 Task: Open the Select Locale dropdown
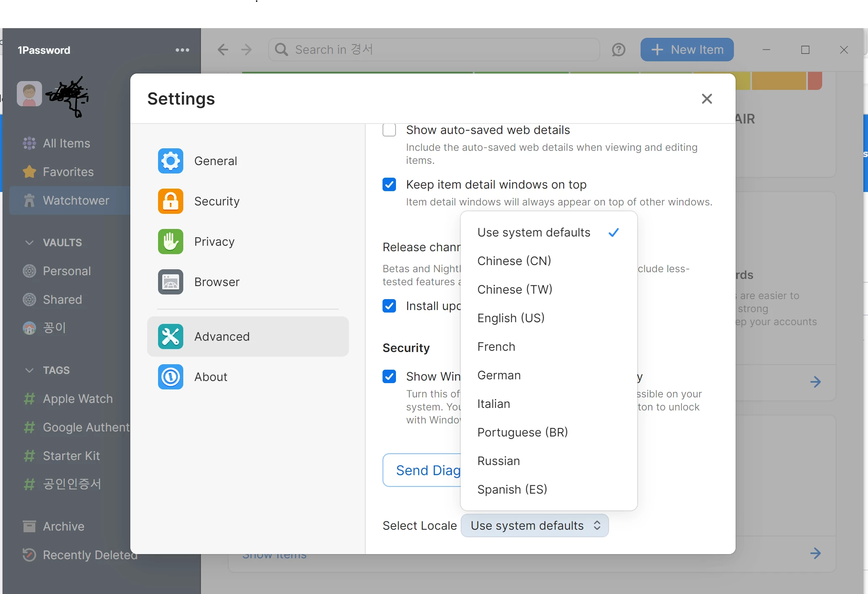point(535,526)
